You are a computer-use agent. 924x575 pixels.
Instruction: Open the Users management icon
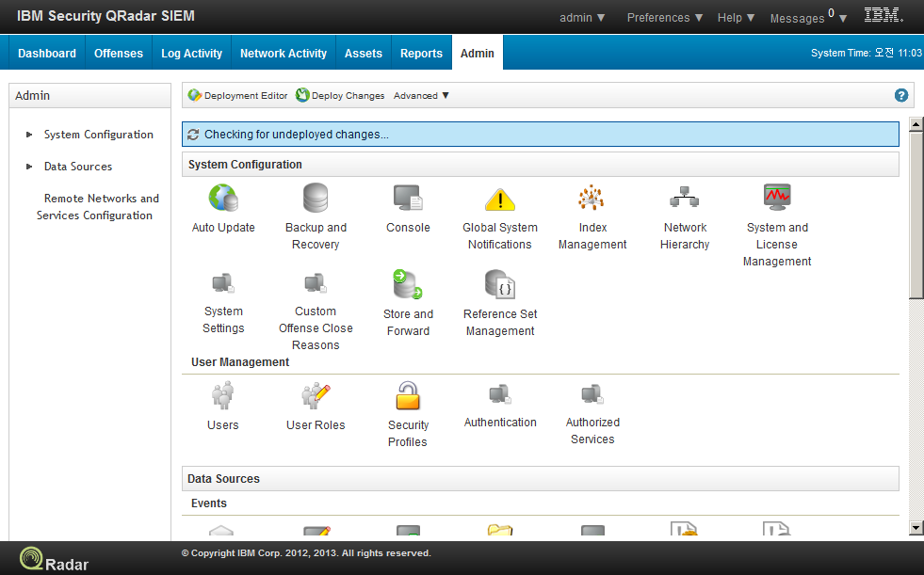[x=223, y=395]
